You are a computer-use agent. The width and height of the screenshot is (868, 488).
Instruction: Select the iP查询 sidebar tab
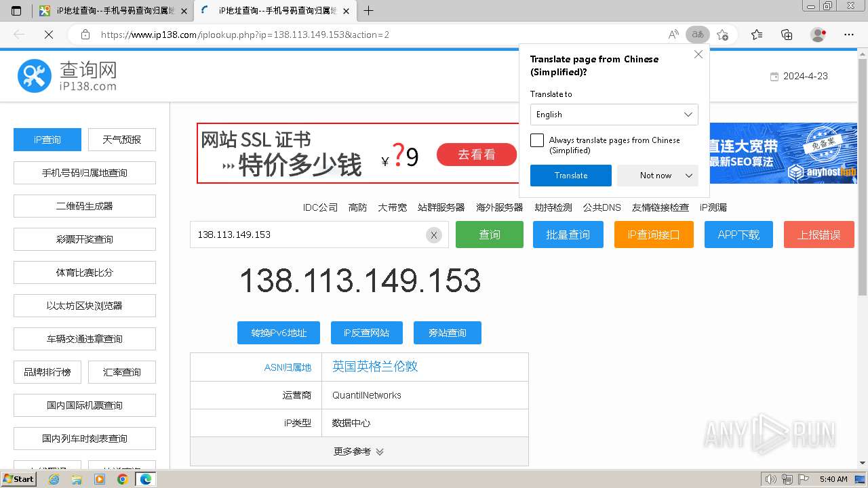(47, 140)
